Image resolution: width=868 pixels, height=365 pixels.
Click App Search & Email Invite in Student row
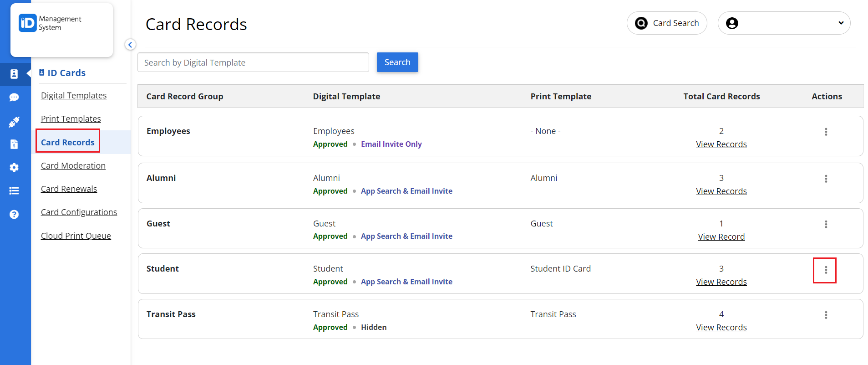pos(406,282)
